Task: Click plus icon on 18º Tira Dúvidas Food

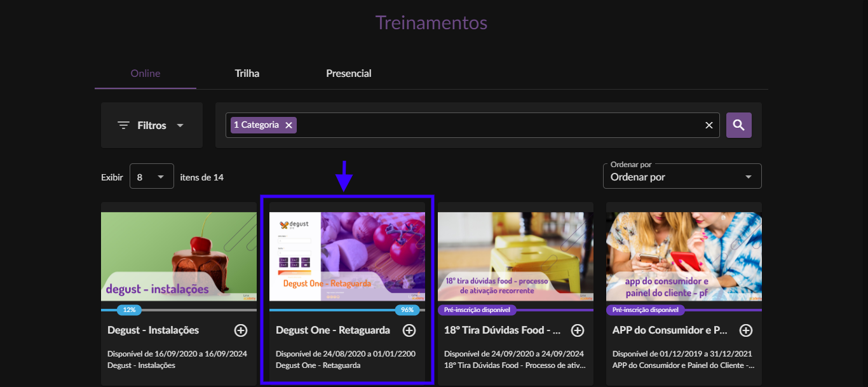Action: 578,330
